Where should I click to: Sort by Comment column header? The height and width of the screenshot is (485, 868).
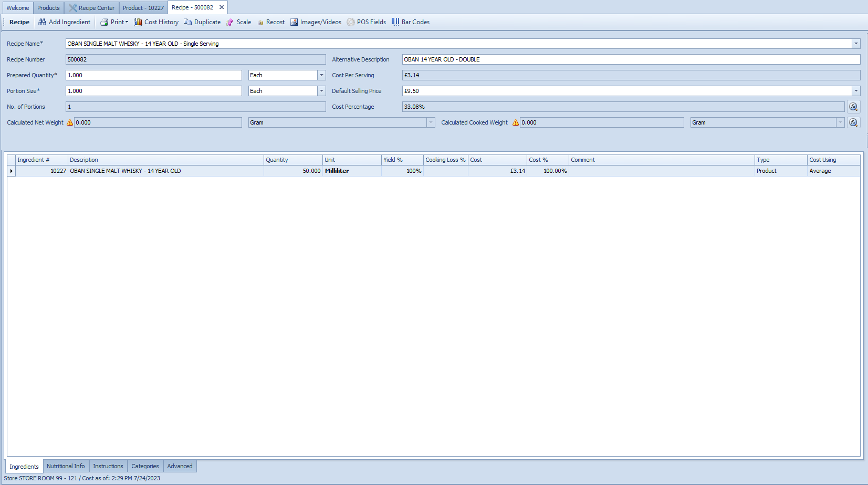pos(662,160)
